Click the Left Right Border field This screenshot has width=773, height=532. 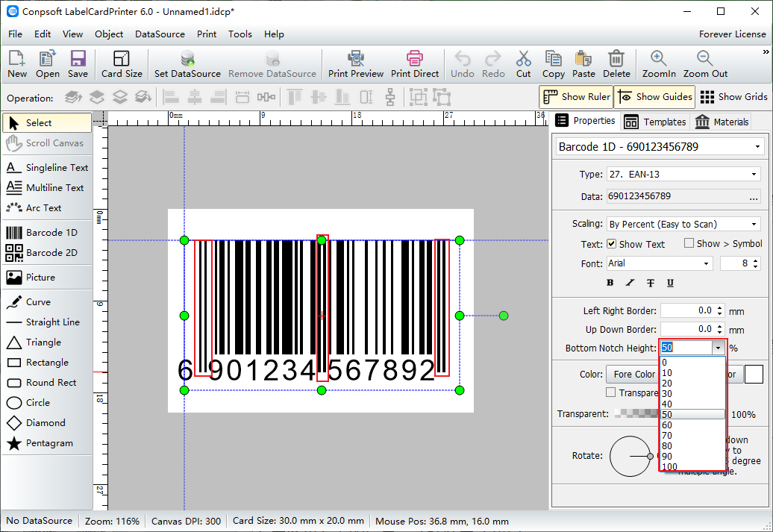[687, 310]
